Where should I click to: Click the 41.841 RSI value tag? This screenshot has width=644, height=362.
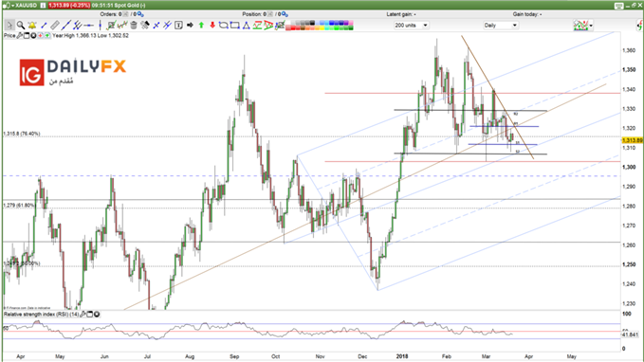pos(630,335)
